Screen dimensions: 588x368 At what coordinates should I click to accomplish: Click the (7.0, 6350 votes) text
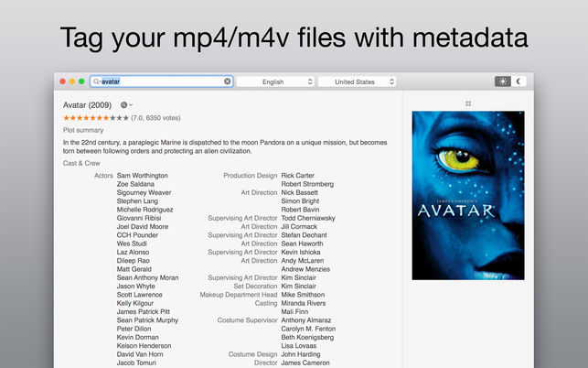(x=155, y=118)
